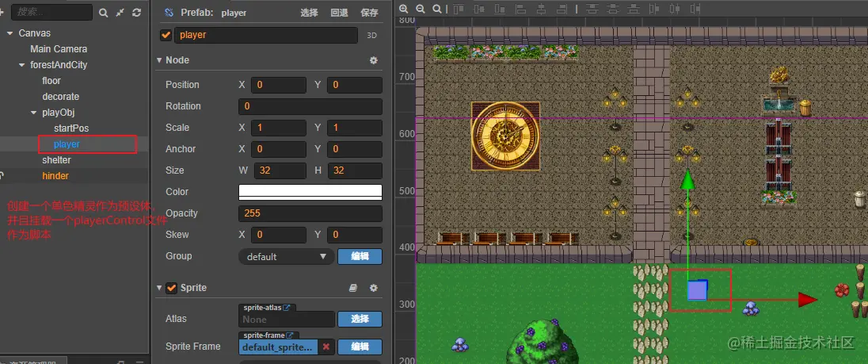Clear Sprite Frame with red X
868x364 pixels.
click(x=326, y=347)
